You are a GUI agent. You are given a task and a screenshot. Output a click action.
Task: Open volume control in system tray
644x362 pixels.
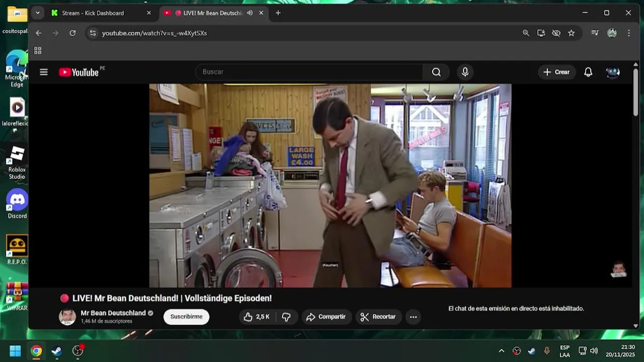(594, 351)
